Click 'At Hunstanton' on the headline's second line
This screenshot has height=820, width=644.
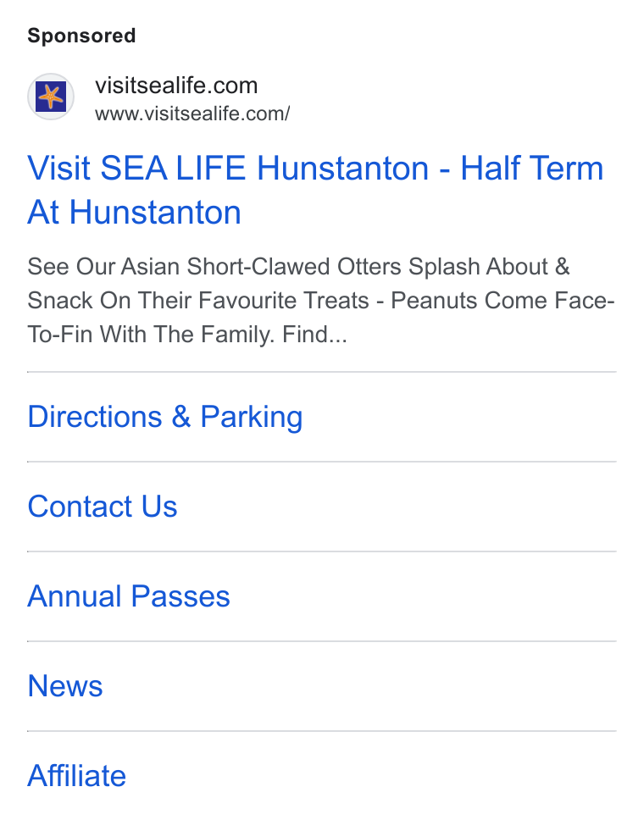pyautogui.click(x=135, y=213)
